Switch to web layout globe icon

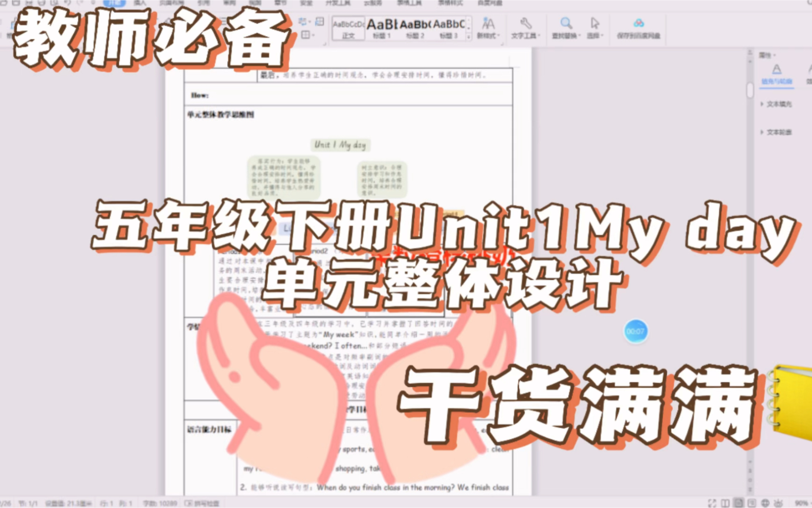point(765,503)
